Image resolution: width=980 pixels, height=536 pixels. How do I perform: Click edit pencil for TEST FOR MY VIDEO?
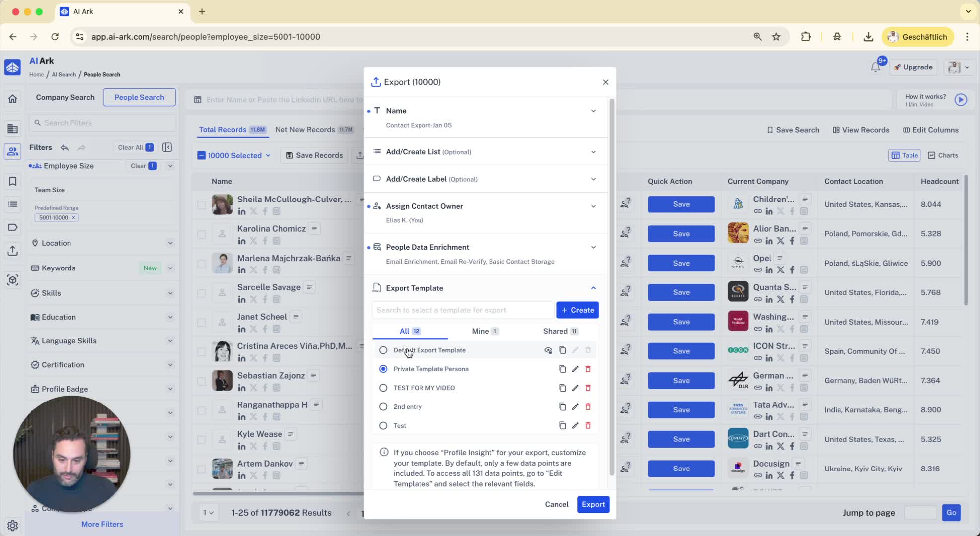click(x=575, y=388)
